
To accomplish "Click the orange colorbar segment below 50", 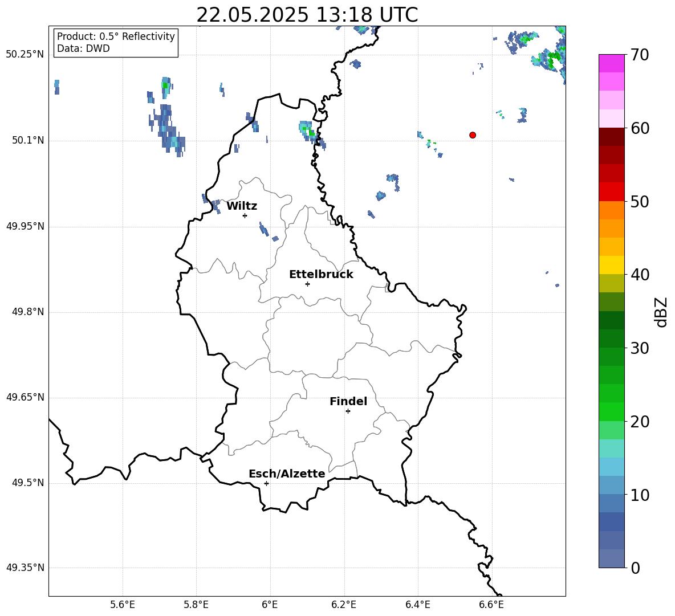I will [612, 210].
